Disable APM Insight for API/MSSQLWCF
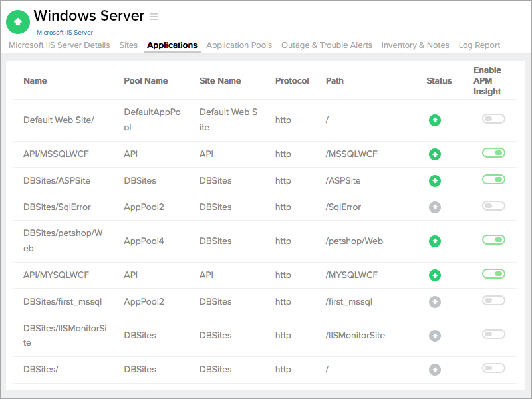532x399 pixels. click(x=493, y=153)
